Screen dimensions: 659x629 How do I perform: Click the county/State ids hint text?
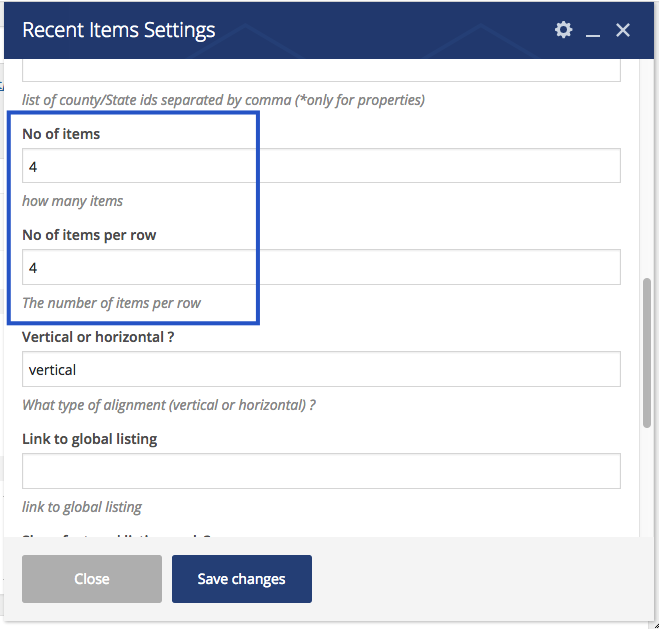(x=223, y=100)
